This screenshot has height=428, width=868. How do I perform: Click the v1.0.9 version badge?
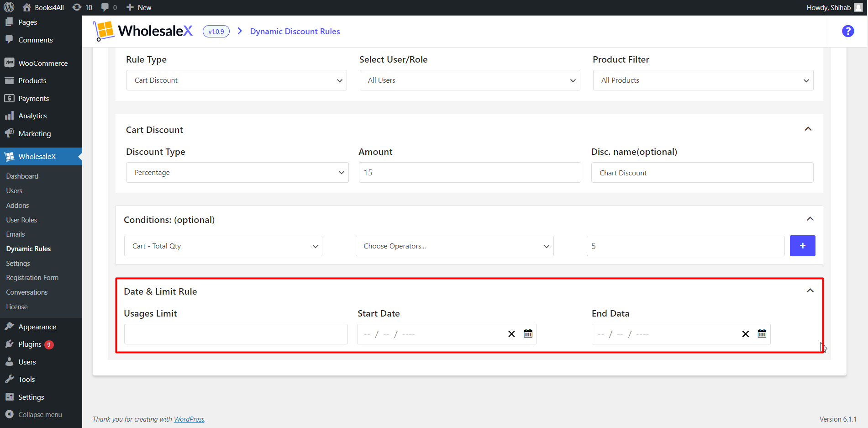click(x=216, y=31)
